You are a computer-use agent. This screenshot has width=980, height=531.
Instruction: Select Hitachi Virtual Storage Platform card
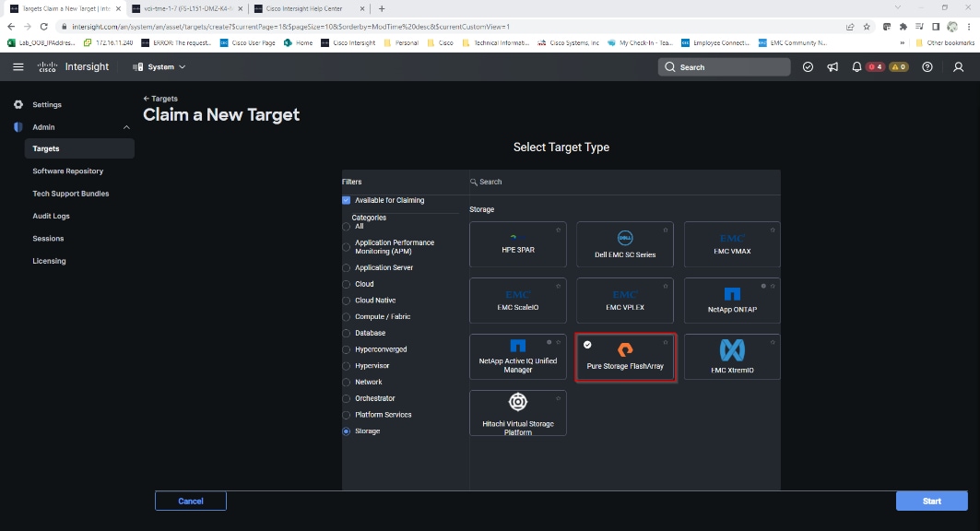[518, 413]
